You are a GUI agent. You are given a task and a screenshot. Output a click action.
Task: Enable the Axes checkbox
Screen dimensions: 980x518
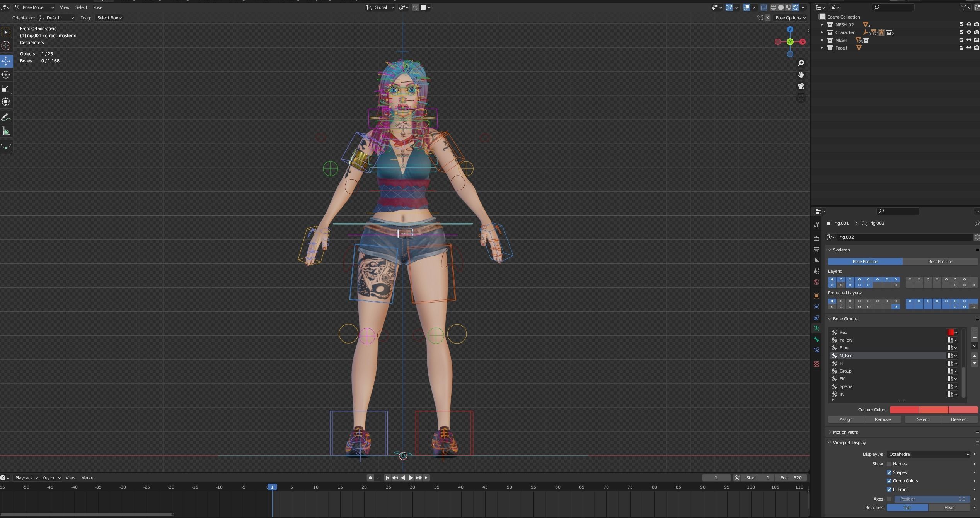point(889,499)
